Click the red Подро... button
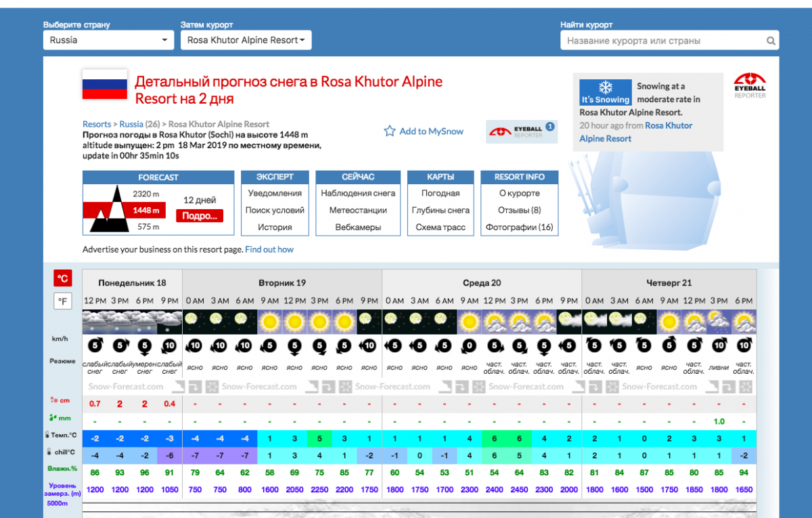 pos(200,216)
